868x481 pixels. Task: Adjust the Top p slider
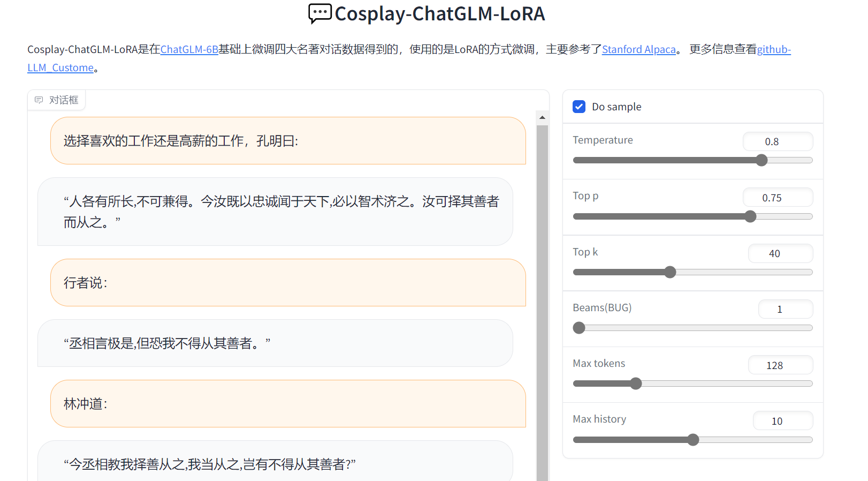click(692, 216)
